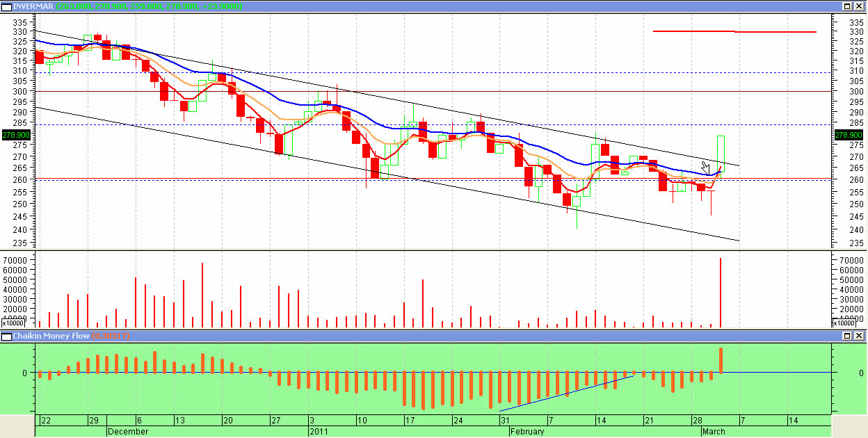Click the 2011 year label on date axis
This screenshot has height=438, width=868.
tap(319, 432)
